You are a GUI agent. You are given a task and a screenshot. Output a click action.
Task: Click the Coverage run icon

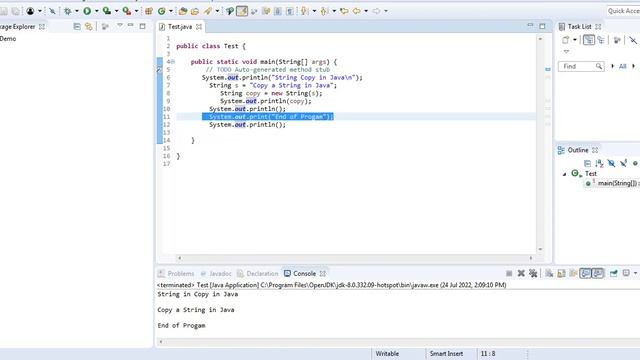pos(107,11)
